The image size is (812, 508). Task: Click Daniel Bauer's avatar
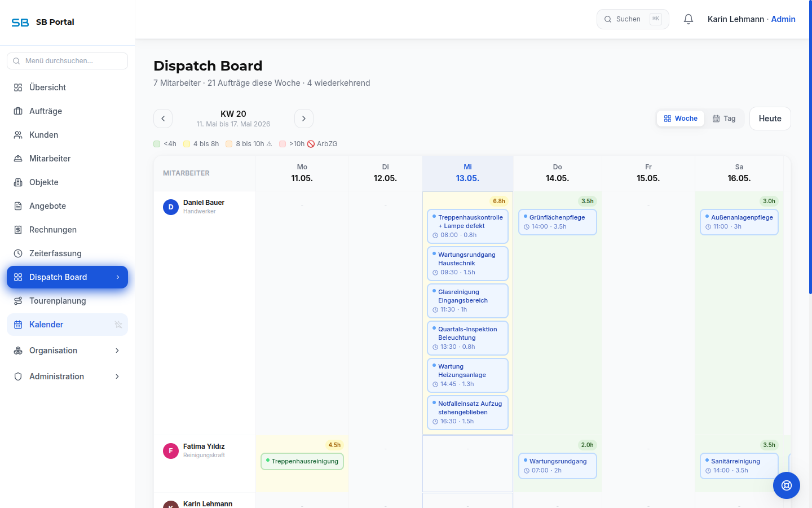pyautogui.click(x=171, y=207)
